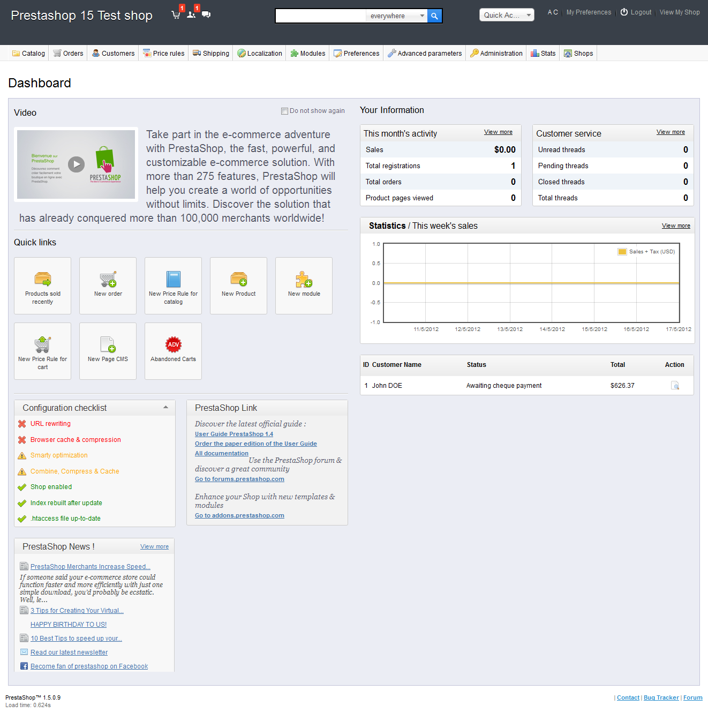Open the New Page CMS quick link

click(108, 351)
